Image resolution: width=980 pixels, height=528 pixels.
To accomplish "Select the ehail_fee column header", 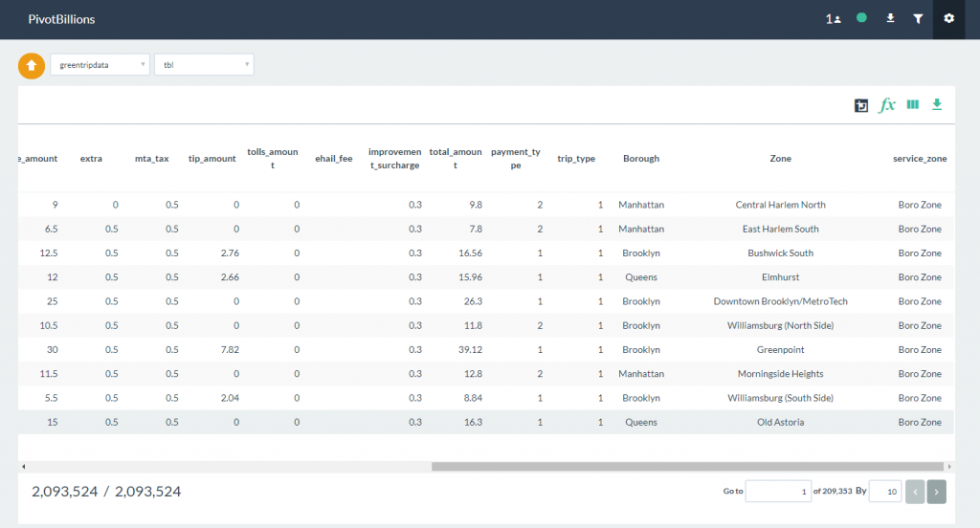I will click(334, 159).
